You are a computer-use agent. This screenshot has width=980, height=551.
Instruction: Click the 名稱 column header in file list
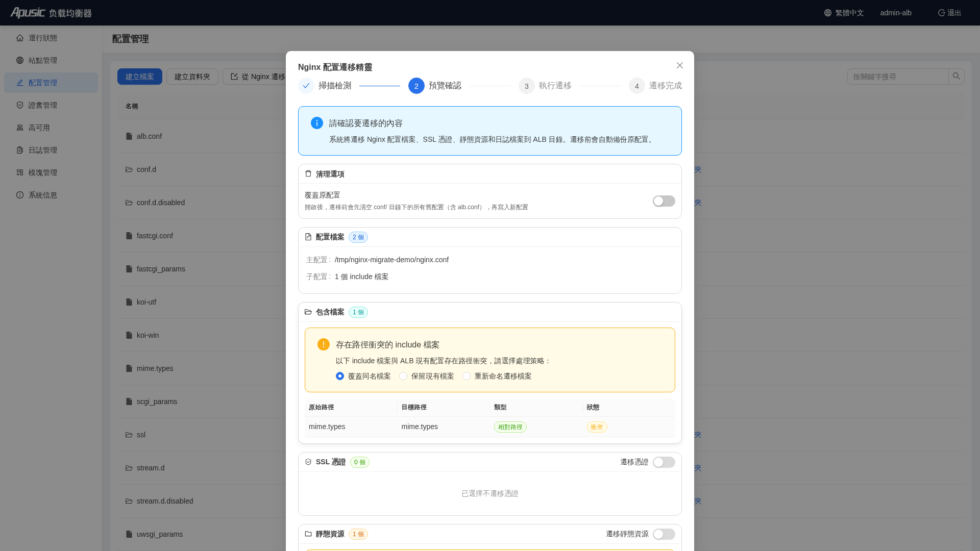click(132, 106)
